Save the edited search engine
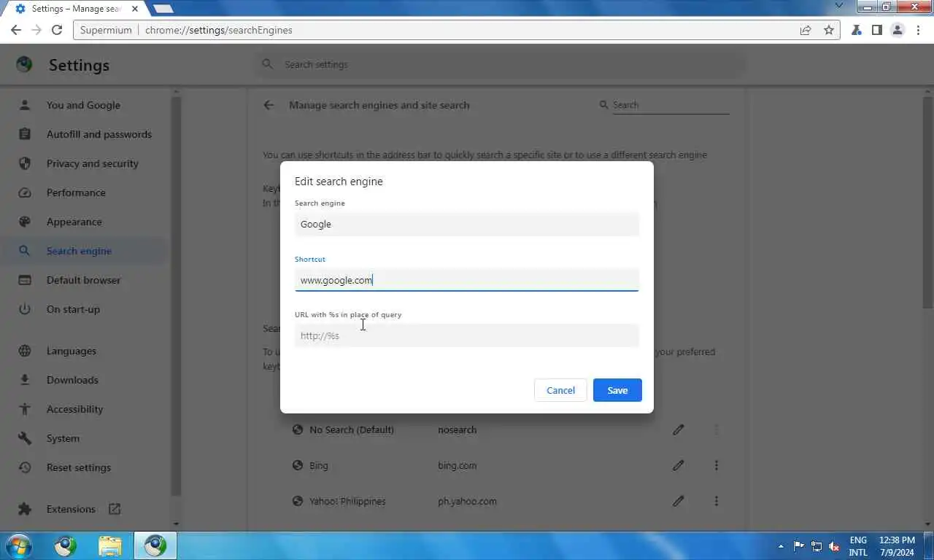Image resolution: width=934 pixels, height=560 pixels. (617, 390)
